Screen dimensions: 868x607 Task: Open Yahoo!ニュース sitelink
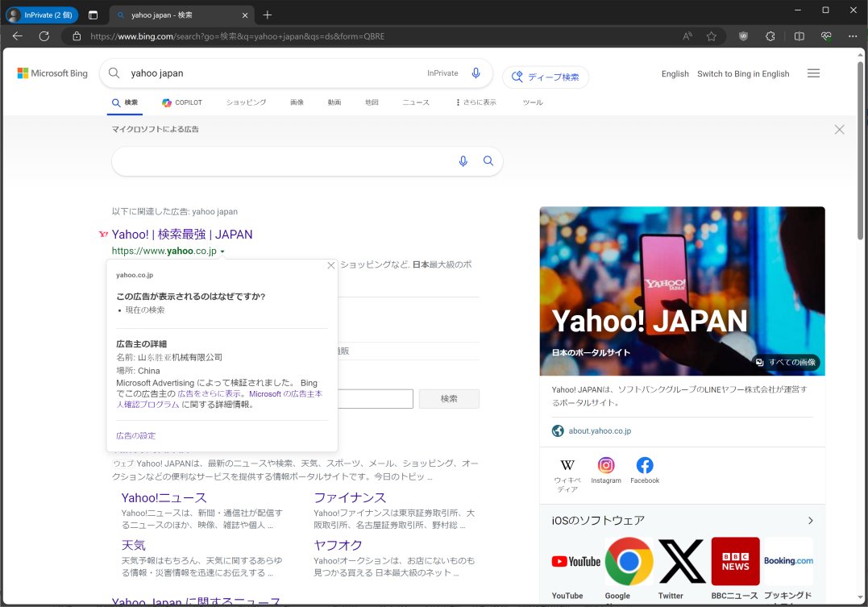pos(164,498)
